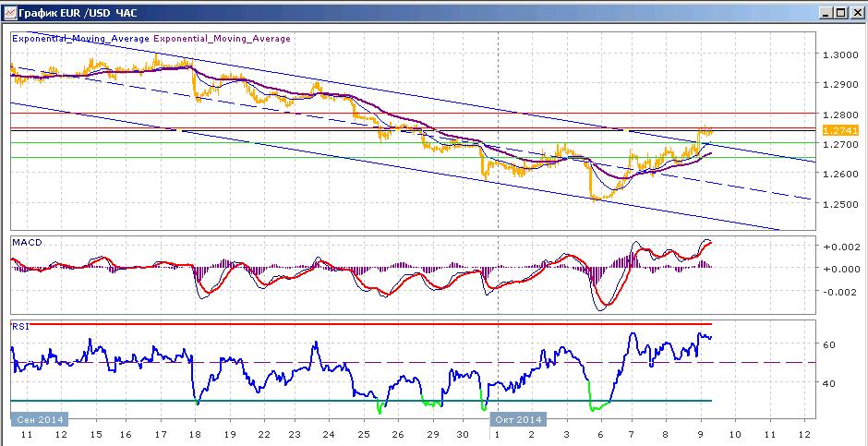Select the orange current price tag 1.2741

[x=840, y=130]
